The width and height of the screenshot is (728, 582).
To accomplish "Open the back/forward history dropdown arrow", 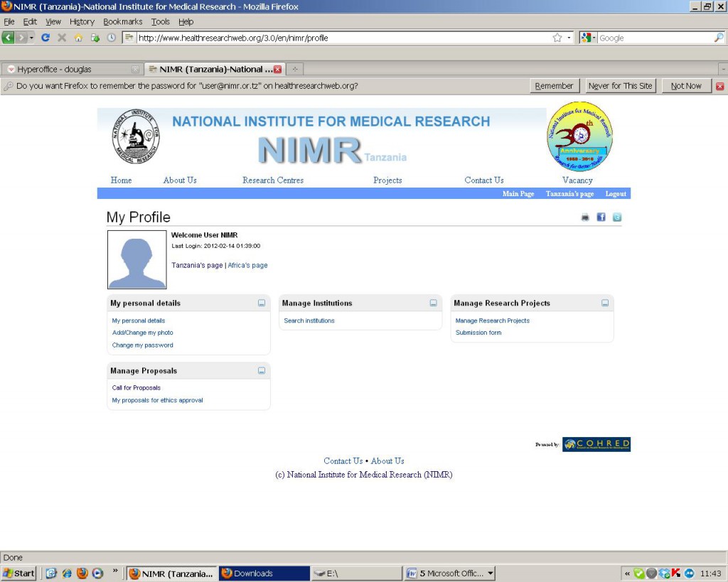I will 31,38.
